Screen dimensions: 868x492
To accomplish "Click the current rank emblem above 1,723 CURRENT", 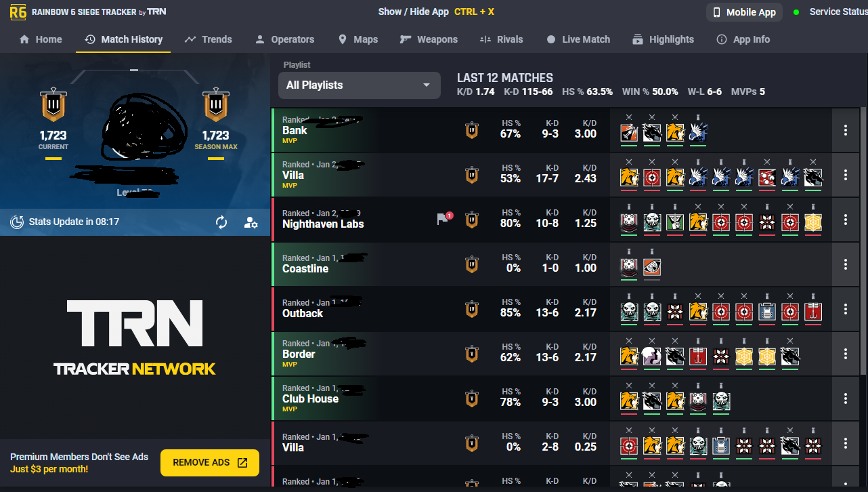I will tap(53, 106).
